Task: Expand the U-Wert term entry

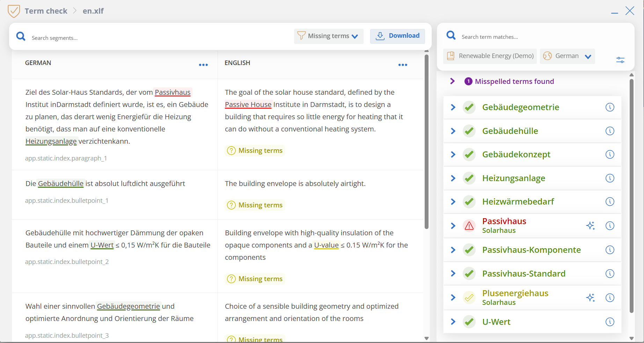Action: 453,322
